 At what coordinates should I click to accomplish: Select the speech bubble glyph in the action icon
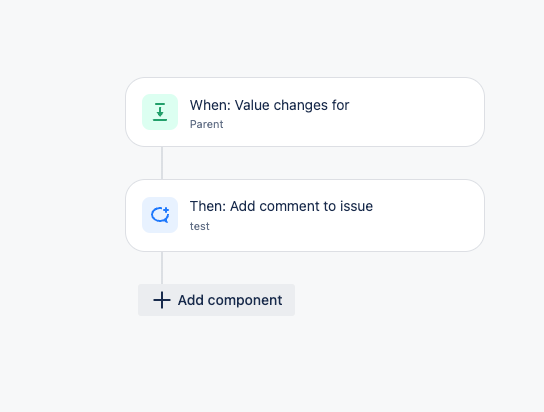[x=160, y=215]
